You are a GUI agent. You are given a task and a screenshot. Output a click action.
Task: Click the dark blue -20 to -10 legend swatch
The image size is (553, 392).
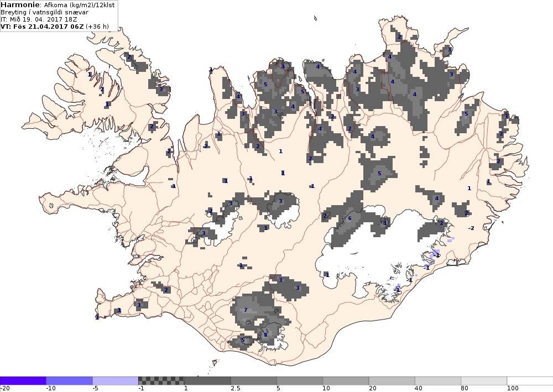pos(23,381)
